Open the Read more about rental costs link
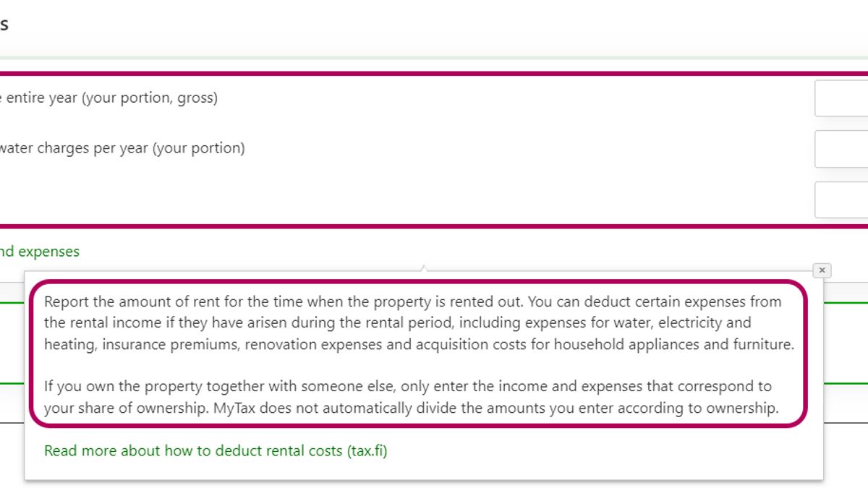This screenshot has width=868, height=488. pyautogui.click(x=216, y=451)
